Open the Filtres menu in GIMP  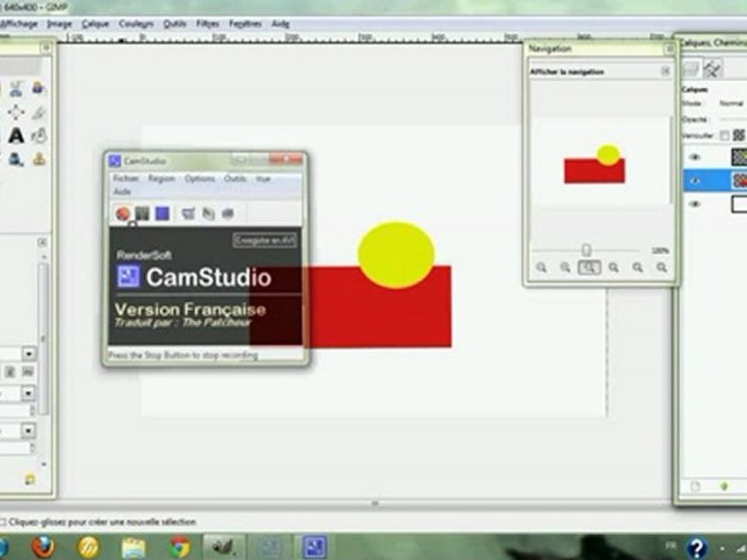207,23
